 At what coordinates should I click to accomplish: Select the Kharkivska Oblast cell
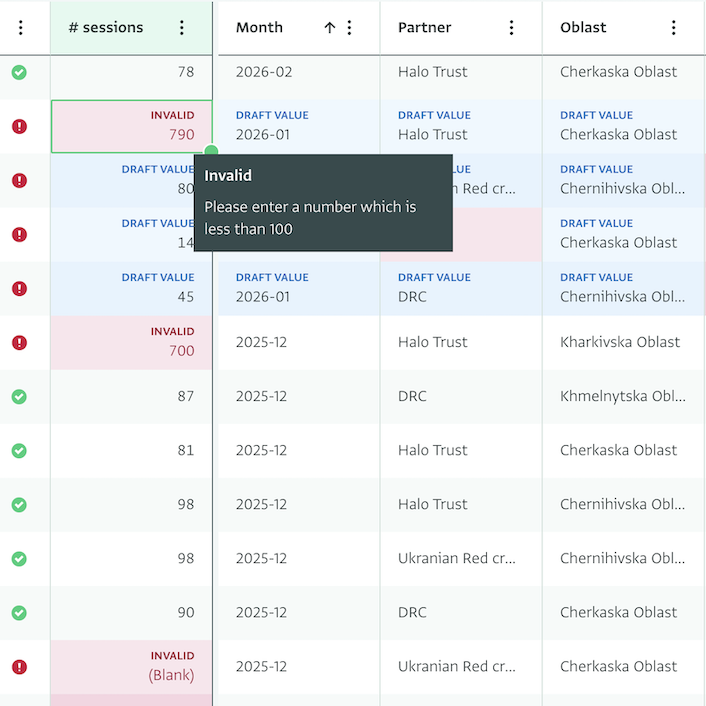click(624, 343)
